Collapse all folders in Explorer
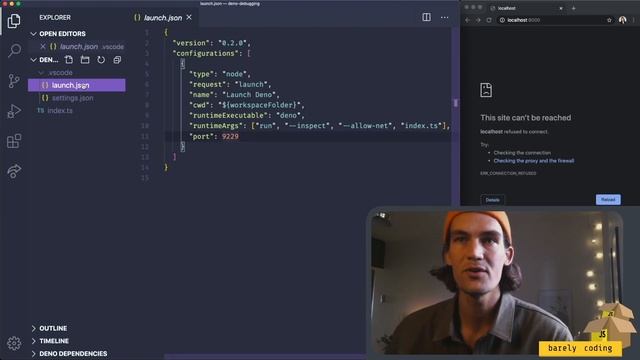The image size is (640, 360). [x=117, y=60]
